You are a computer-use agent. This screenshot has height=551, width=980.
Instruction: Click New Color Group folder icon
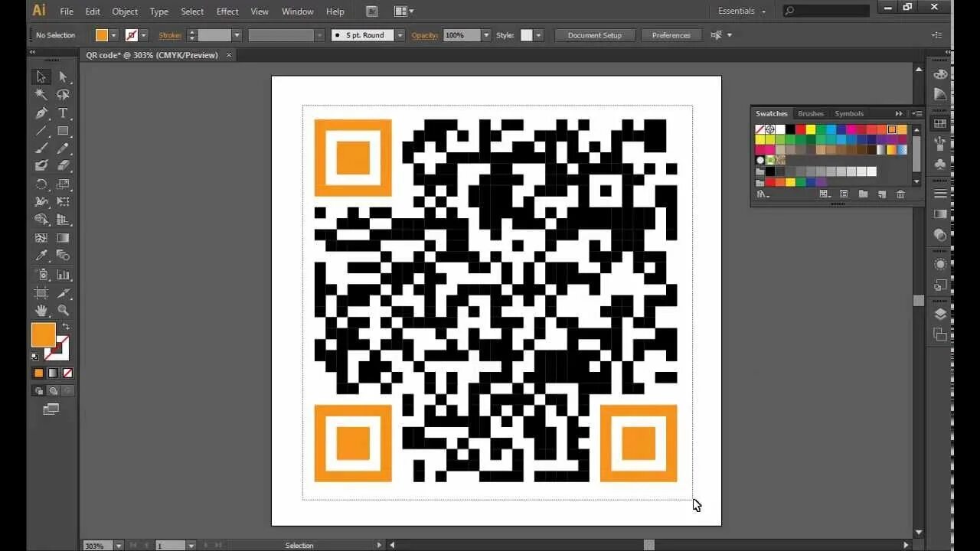point(863,194)
